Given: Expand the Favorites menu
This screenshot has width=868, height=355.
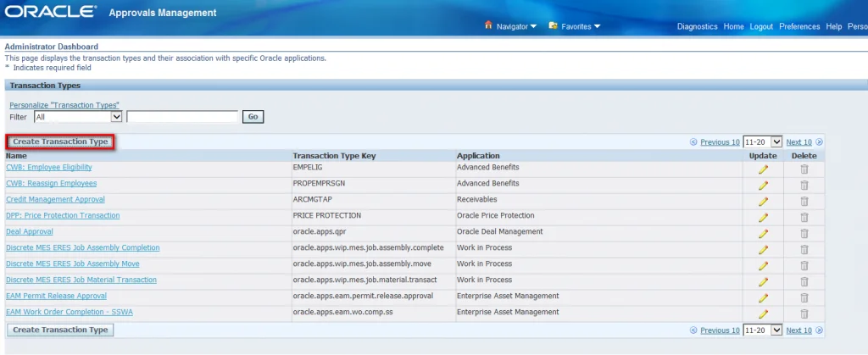Looking at the screenshot, I should pos(581,26).
